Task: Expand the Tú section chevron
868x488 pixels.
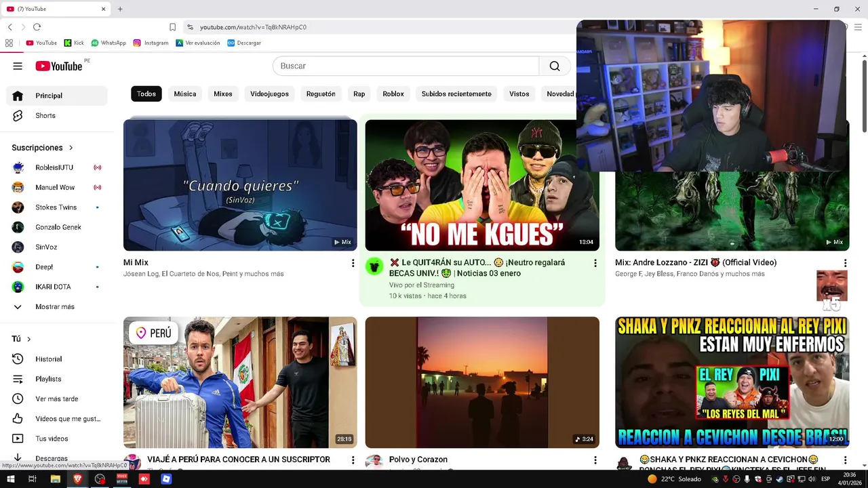Action: coord(28,339)
